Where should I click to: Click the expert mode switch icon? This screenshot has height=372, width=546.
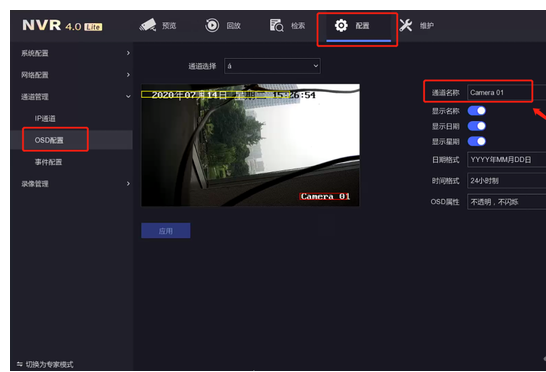(x=20, y=364)
